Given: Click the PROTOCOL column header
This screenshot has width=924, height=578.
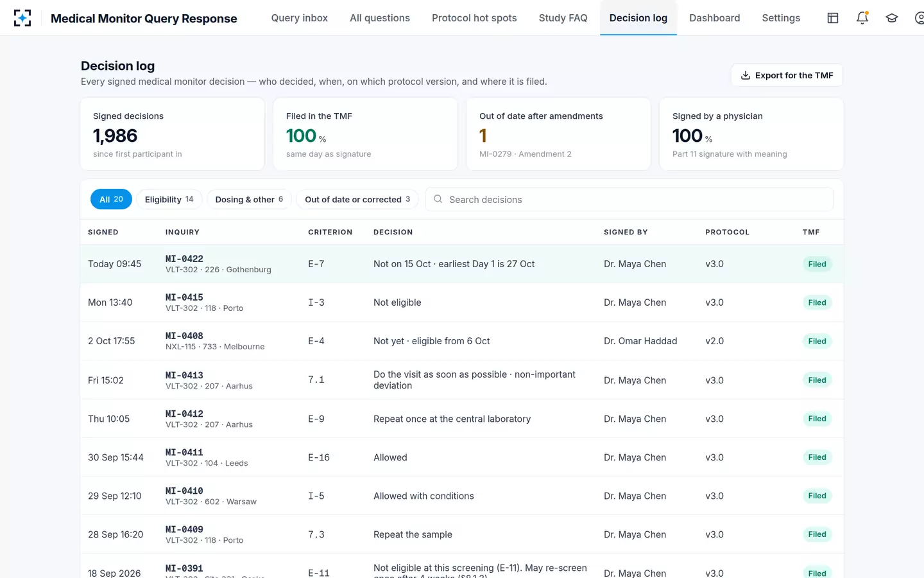Looking at the screenshot, I should (x=727, y=232).
